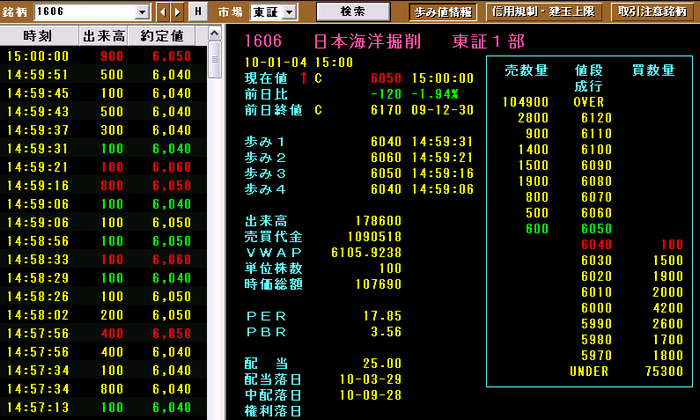Image resolution: width=700 pixels, height=420 pixels.
Task: Select the 14:58:29 tick row
Action: coord(103,278)
